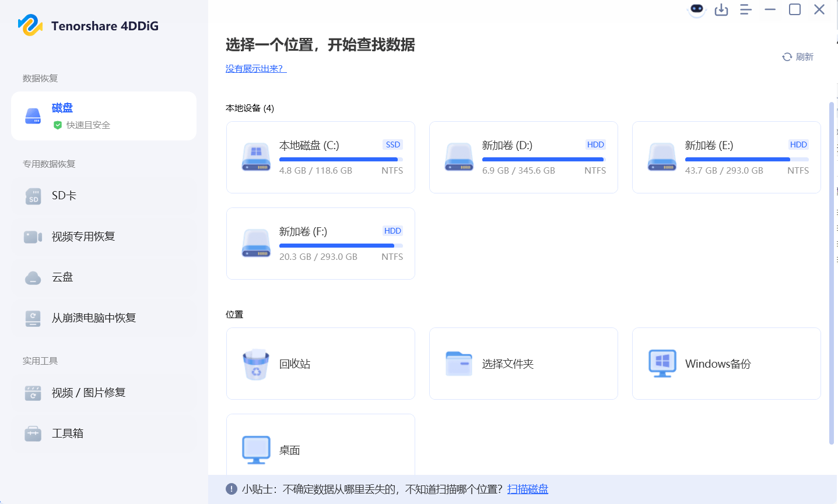The width and height of the screenshot is (838, 504).
Task: Click the SD card icon in sidebar
Action: [x=33, y=196]
